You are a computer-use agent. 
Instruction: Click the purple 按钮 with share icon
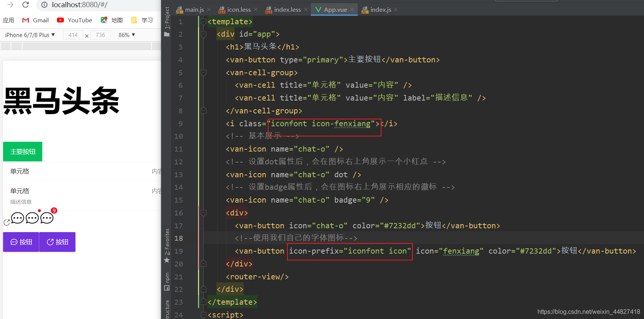[x=57, y=242]
